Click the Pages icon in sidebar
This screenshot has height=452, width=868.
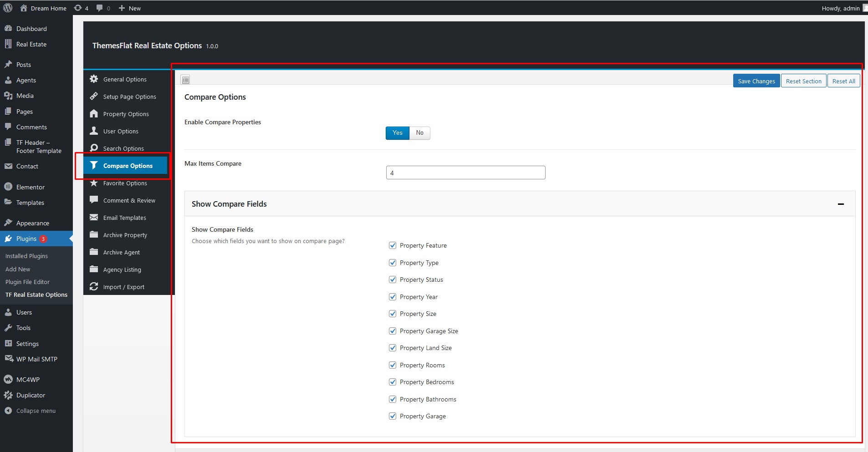tap(8, 111)
